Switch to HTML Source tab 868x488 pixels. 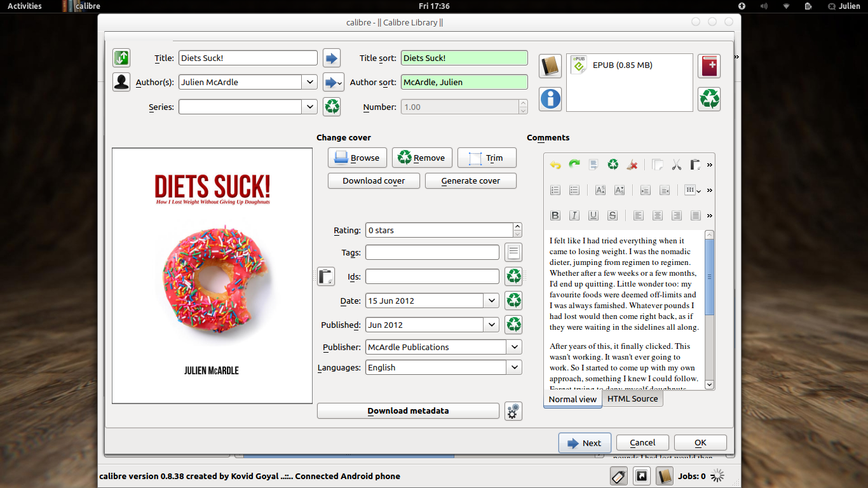(633, 398)
